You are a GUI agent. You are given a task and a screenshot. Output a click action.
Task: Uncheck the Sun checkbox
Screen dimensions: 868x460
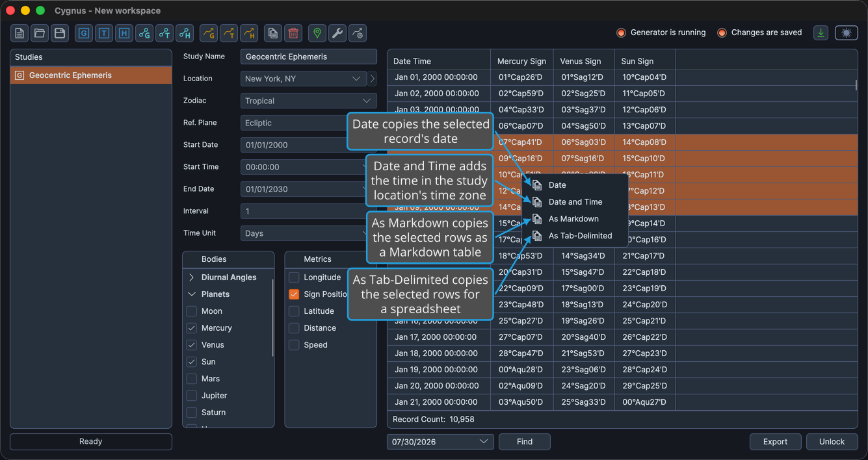192,362
